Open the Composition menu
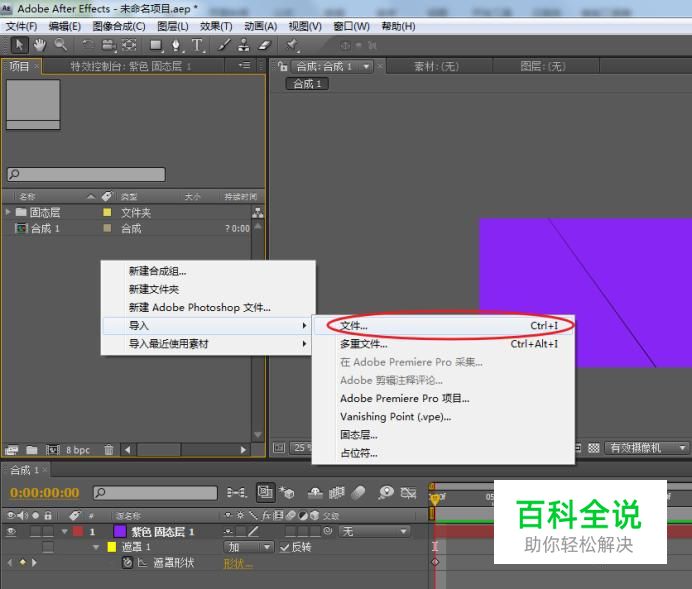Screen dimensions: 692x589 tap(119, 26)
